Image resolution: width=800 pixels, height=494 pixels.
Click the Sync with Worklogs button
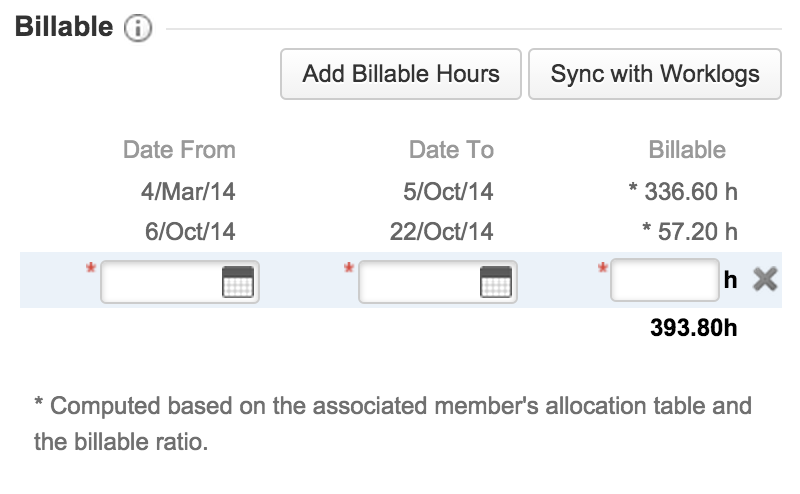655,74
